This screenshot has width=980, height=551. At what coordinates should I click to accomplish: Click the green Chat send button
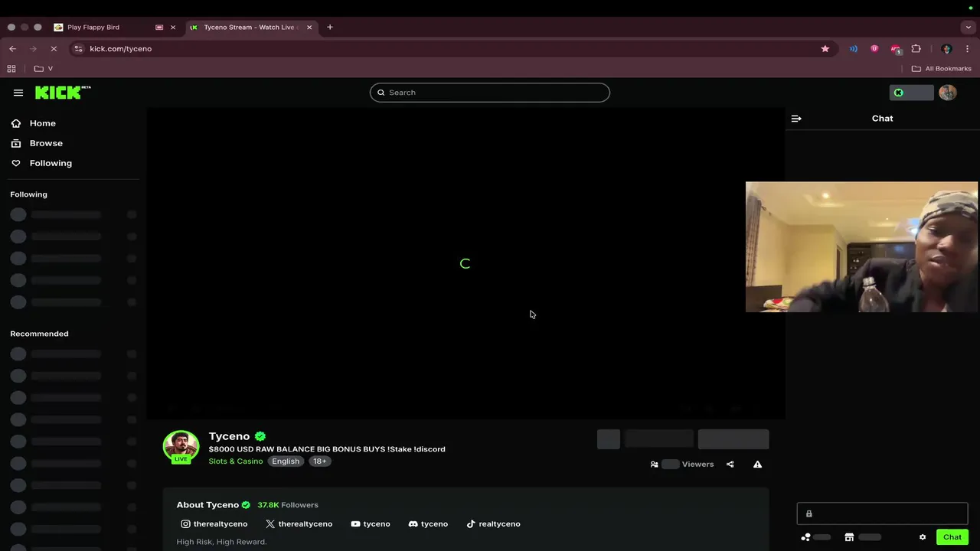952,537
